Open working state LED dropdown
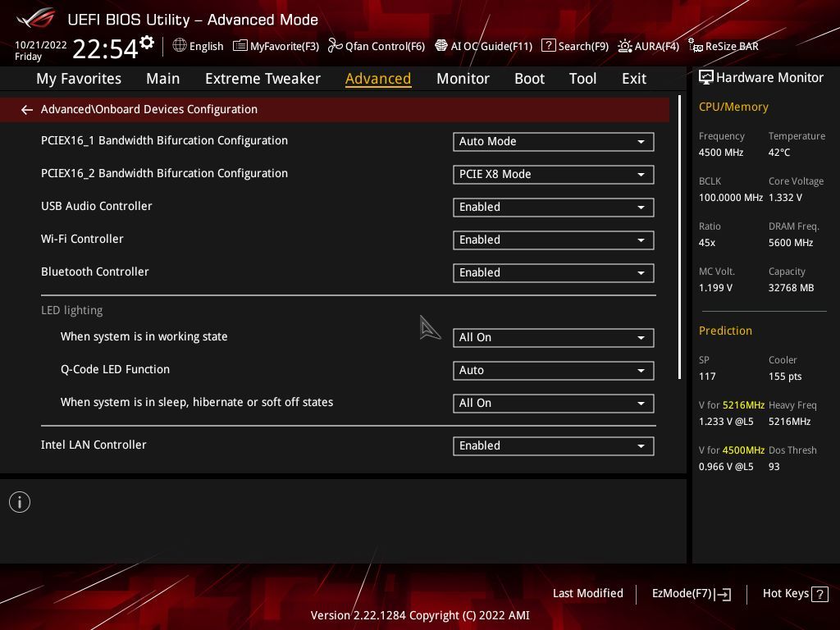 coord(554,337)
